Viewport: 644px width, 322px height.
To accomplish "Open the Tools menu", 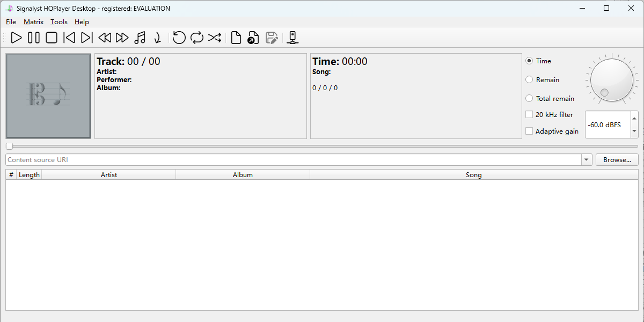I will pos(59,22).
